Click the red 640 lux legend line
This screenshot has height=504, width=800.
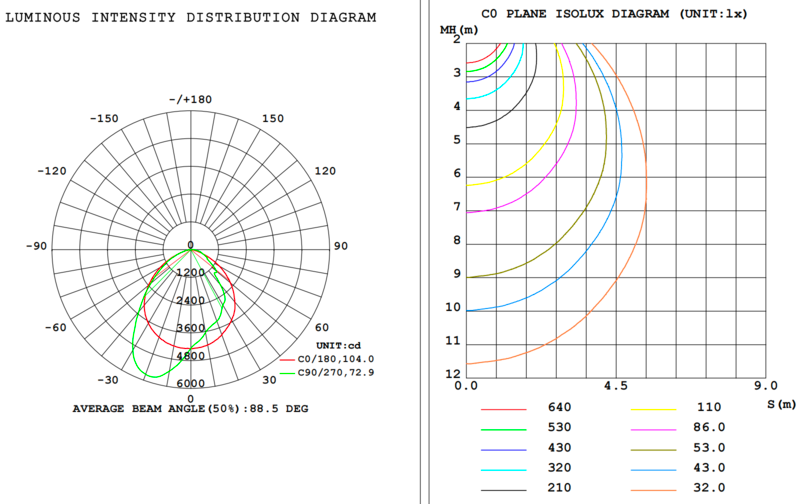coord(505,409)
